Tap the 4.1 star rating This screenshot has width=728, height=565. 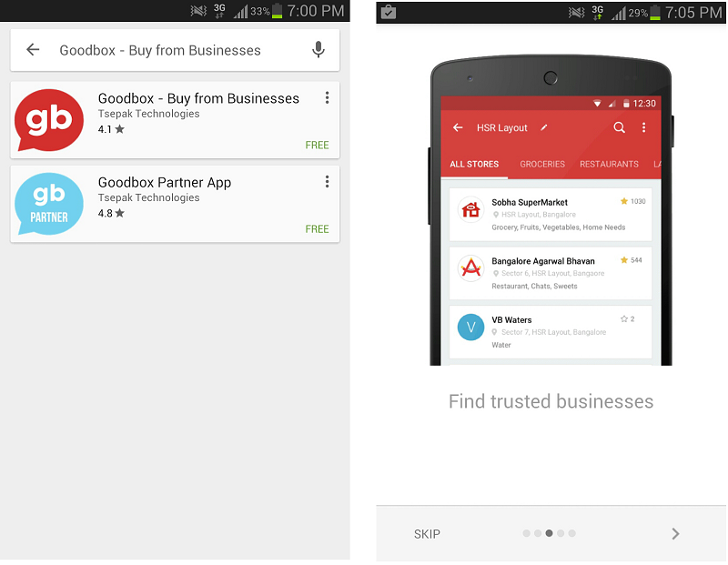coord(111,129)
